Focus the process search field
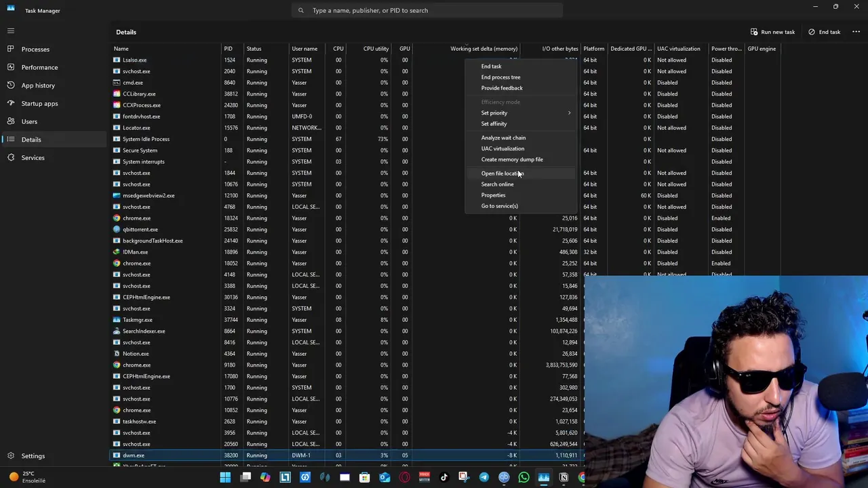868x488 pixels. pyautogui.click(x=427, y=10)
